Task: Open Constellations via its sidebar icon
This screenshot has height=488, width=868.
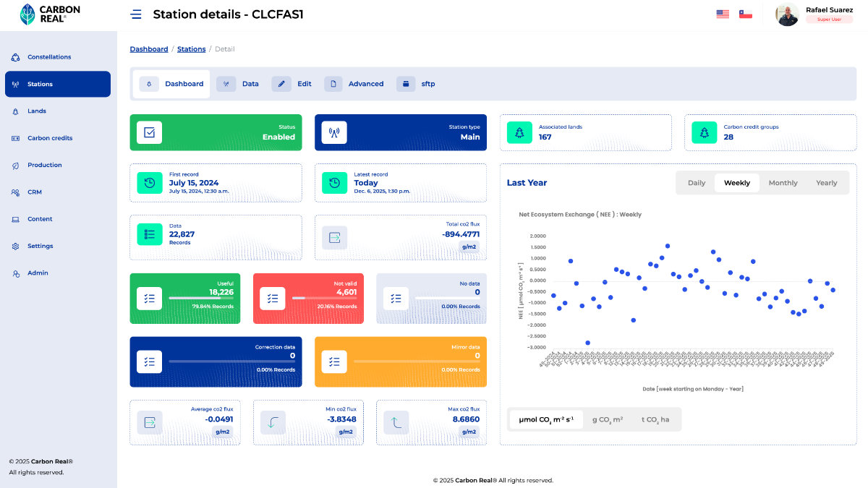Action: (x=16, y=57)
